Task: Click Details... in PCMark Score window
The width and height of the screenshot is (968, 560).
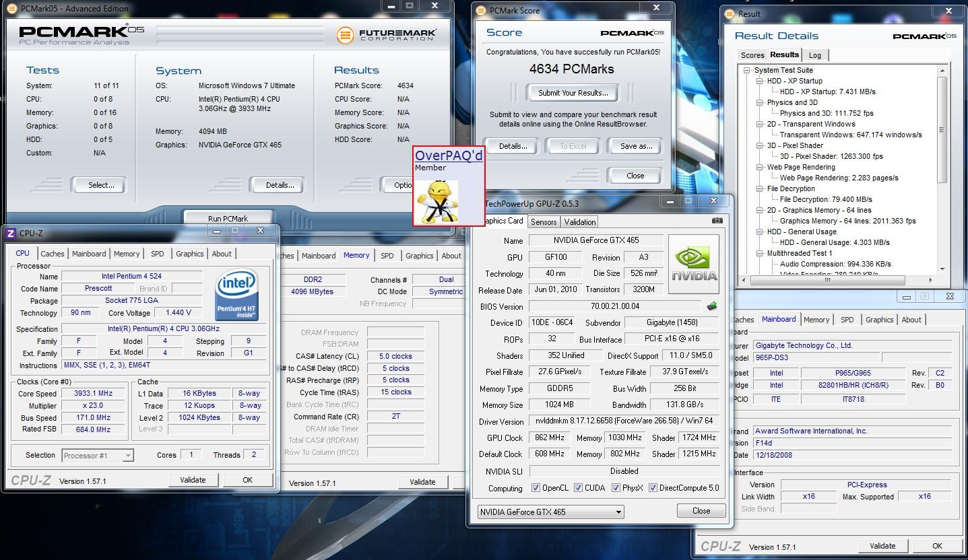Action: [x=513, y=146]
